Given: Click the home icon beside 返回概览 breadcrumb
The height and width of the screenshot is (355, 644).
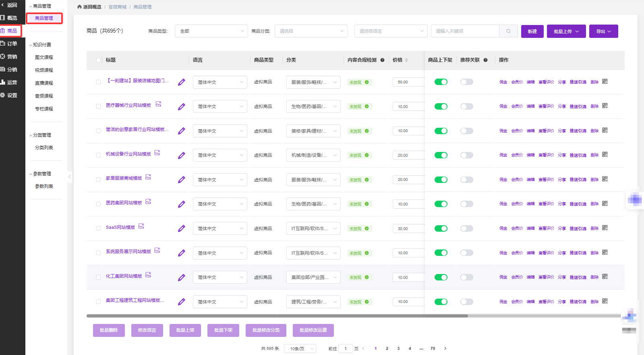Looking at the screenshot, I should [79, 7].
